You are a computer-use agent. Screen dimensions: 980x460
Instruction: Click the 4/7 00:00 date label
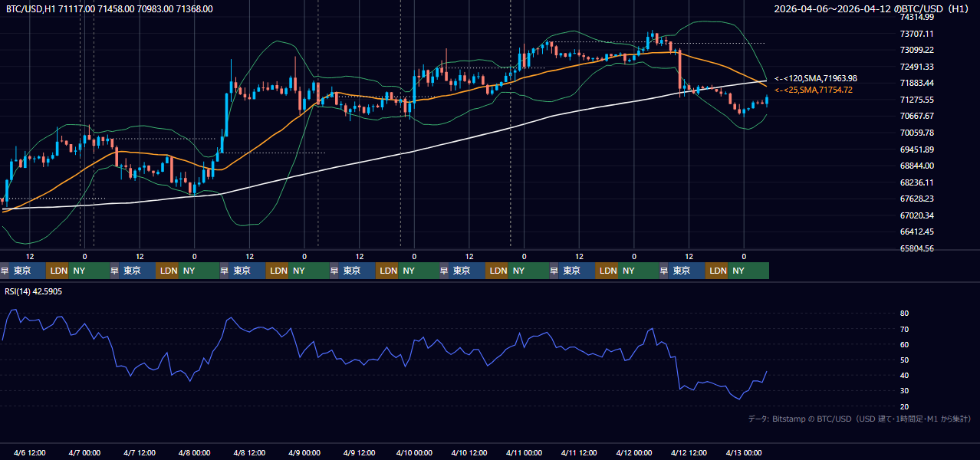pos(84,452)
